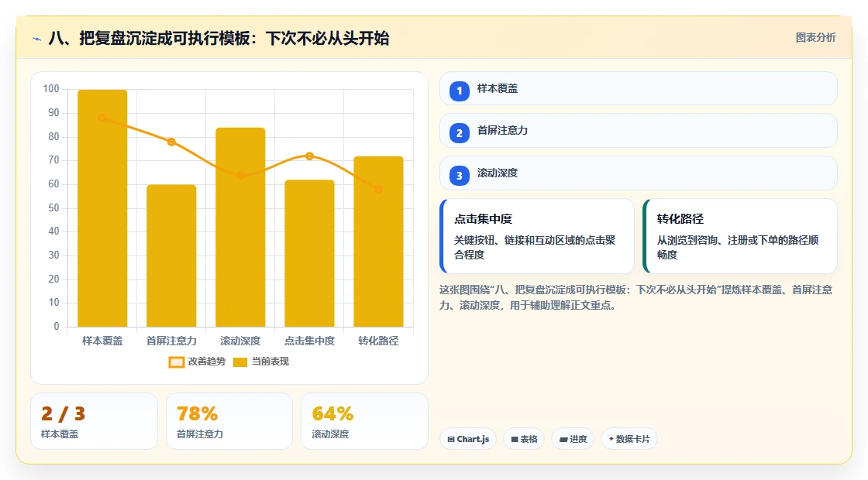Click the icon in the Chart.js tag
The height and width of the screenshot is (480, 868).
click(450, 439)
